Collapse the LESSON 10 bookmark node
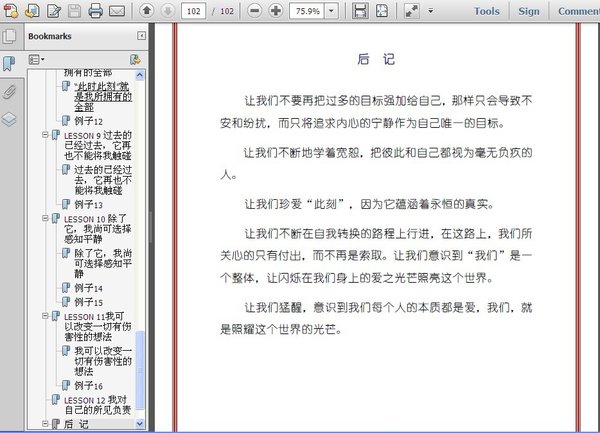The height and width of the screenshot is (433, 600). pos(45,218)
